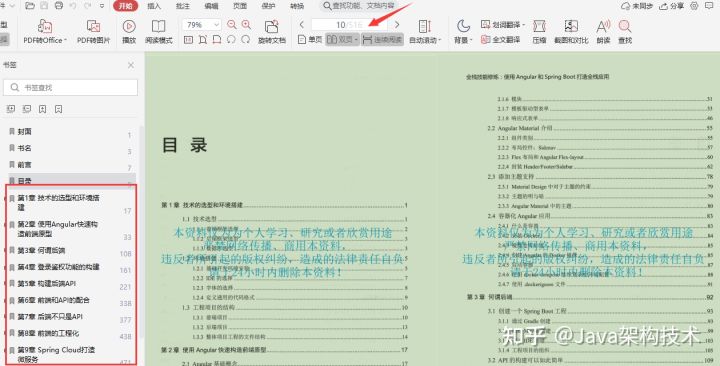This screenshot has height=366, width=720.
Task: Click the fit width icon
Action: (217, 40)
